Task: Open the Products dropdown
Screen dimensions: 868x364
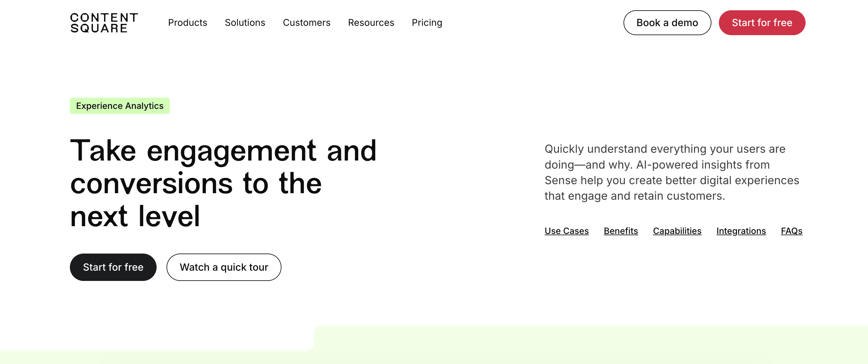Action: pos(188,23)
